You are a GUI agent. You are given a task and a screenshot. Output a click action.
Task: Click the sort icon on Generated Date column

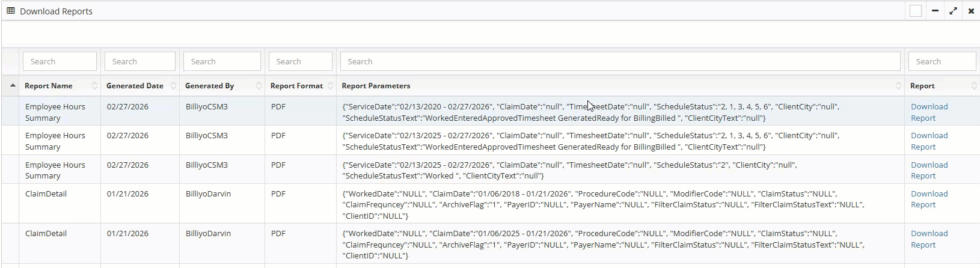coord(173,86)
